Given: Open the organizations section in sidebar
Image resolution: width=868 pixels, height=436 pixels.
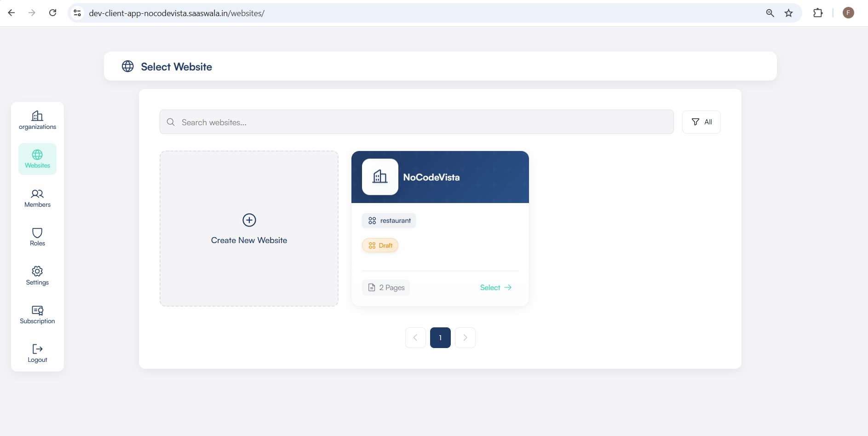Looking at the screenshot, I should pyautogui.click(x=37, y=120).
